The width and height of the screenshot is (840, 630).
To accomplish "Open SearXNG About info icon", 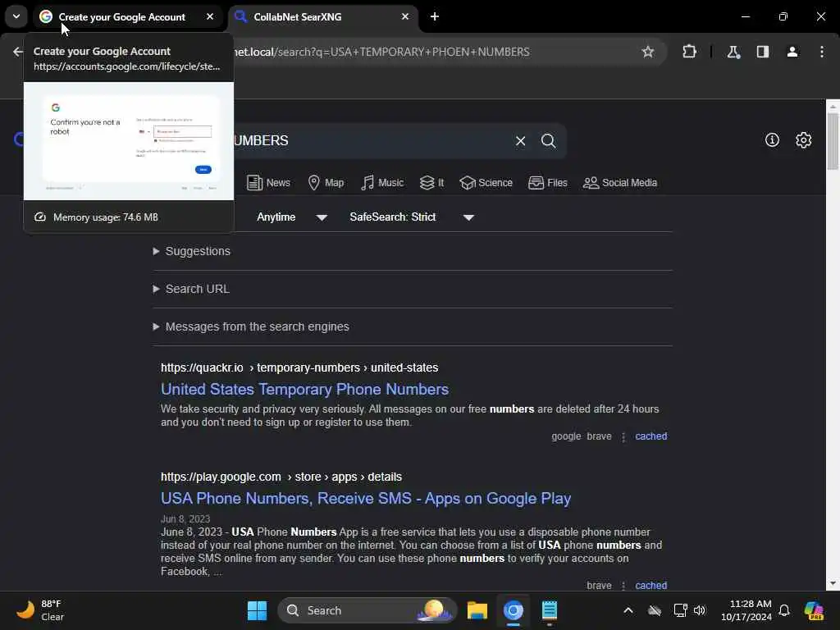I will pos(772,139).
